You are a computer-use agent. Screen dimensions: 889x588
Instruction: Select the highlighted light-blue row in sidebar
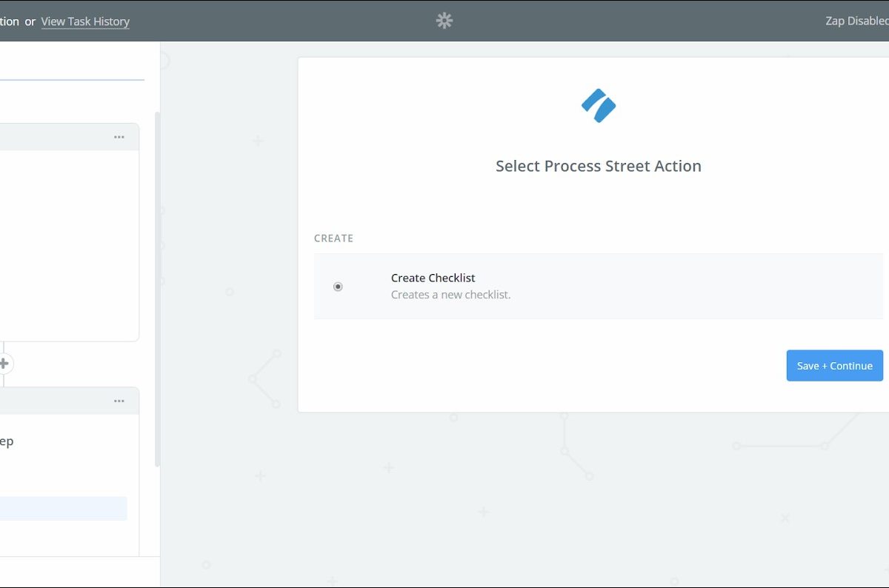[63, 508]
